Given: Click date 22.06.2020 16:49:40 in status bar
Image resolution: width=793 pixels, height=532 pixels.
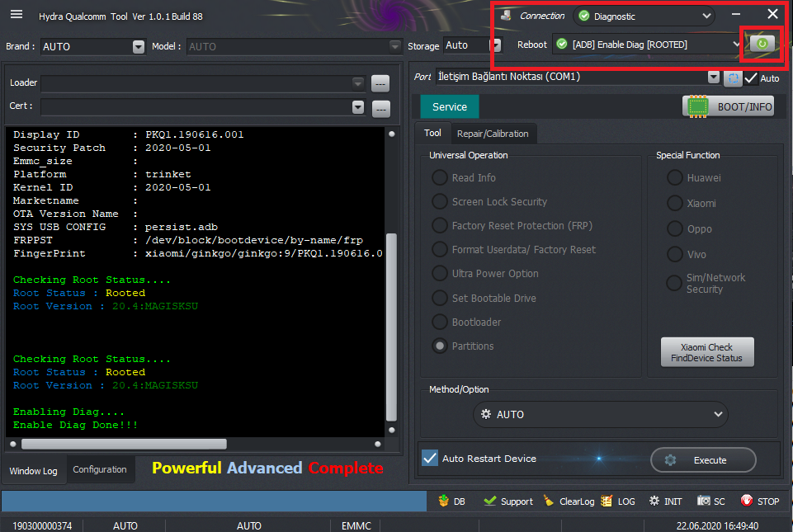Looking at the screenshot, I should pos(717,525).
